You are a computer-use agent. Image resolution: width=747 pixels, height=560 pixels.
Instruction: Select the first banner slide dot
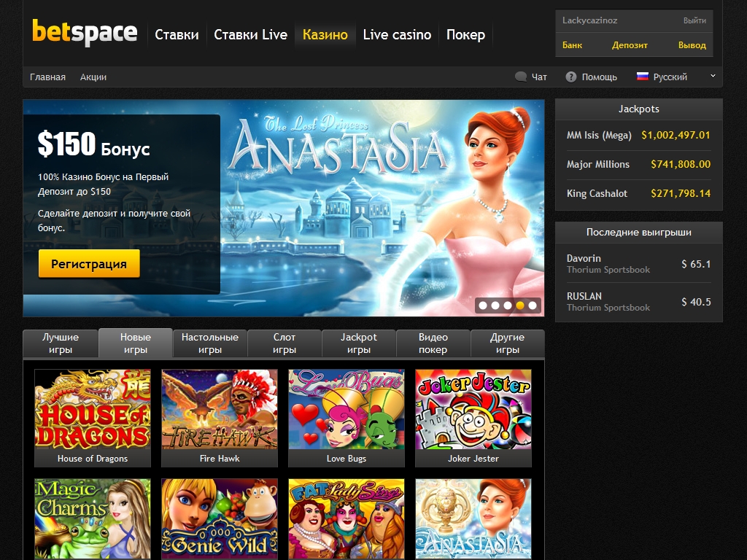482,306
